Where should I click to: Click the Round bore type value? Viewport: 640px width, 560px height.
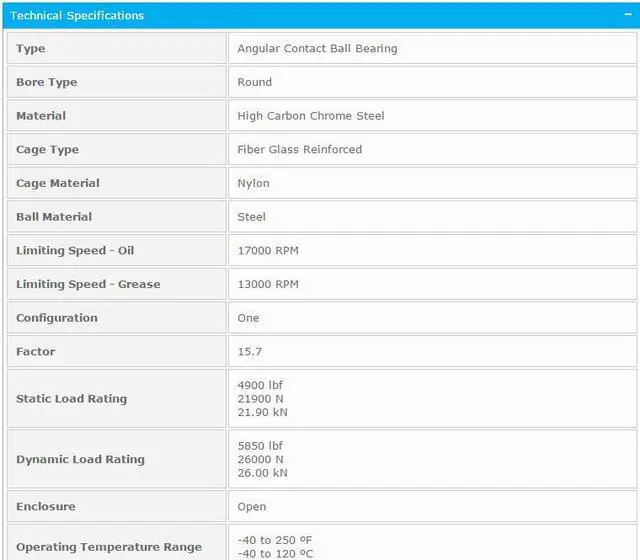click(x=254, y=82)
